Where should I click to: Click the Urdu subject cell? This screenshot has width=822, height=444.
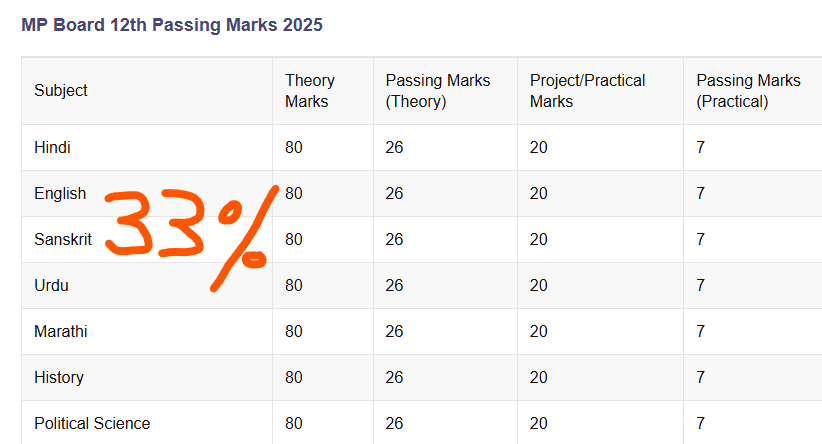51,285
